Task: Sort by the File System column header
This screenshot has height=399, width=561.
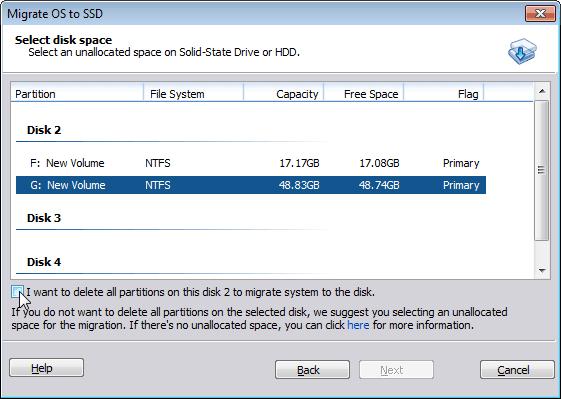Action: 193,94
